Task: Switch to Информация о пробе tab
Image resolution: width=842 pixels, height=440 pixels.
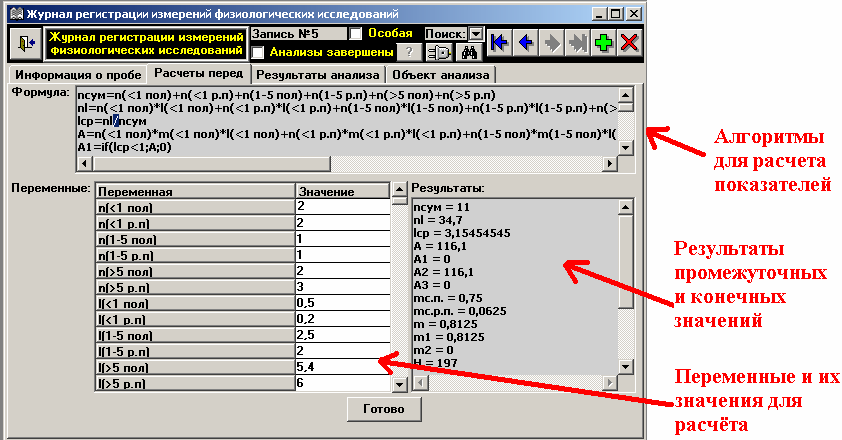Action: 78,75
